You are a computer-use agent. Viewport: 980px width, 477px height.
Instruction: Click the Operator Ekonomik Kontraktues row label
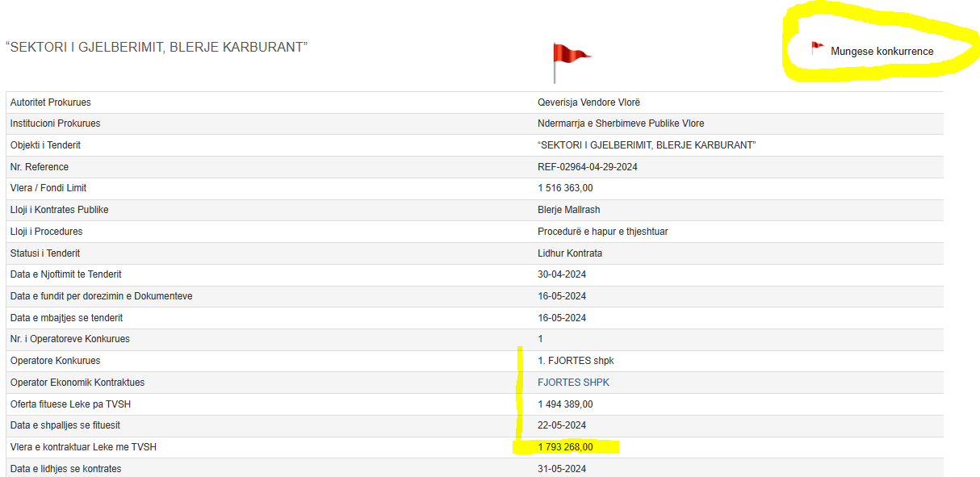(77, 383)
